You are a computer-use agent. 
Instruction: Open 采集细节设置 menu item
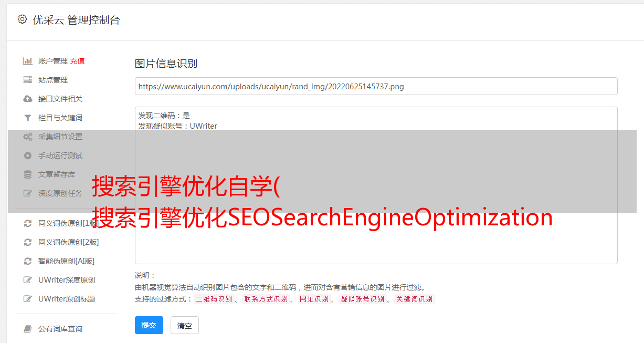tap(60, 137)
